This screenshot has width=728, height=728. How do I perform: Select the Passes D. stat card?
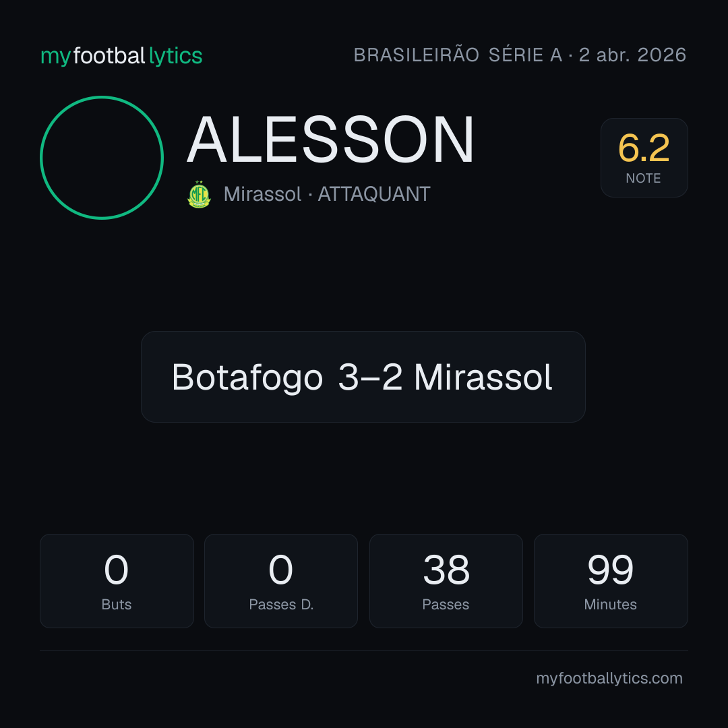[281, 581]
